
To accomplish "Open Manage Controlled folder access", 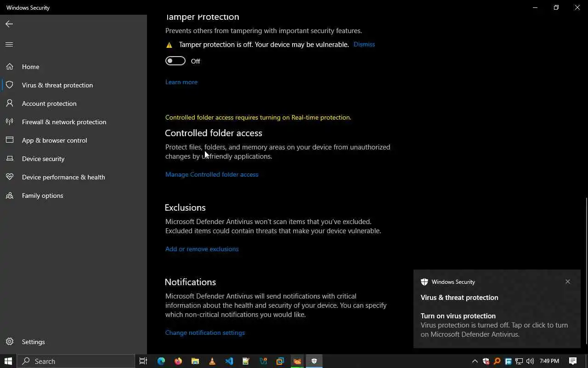I will [x=212, y=174].
